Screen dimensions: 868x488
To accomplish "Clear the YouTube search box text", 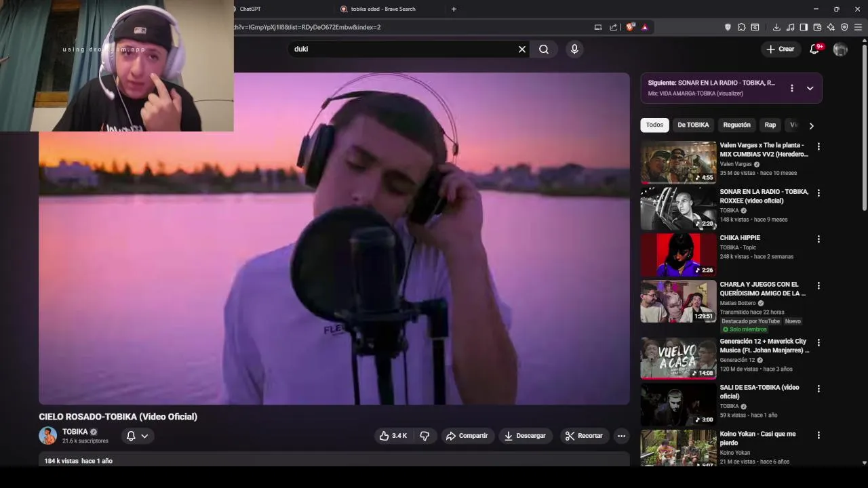I will (522, 49).
